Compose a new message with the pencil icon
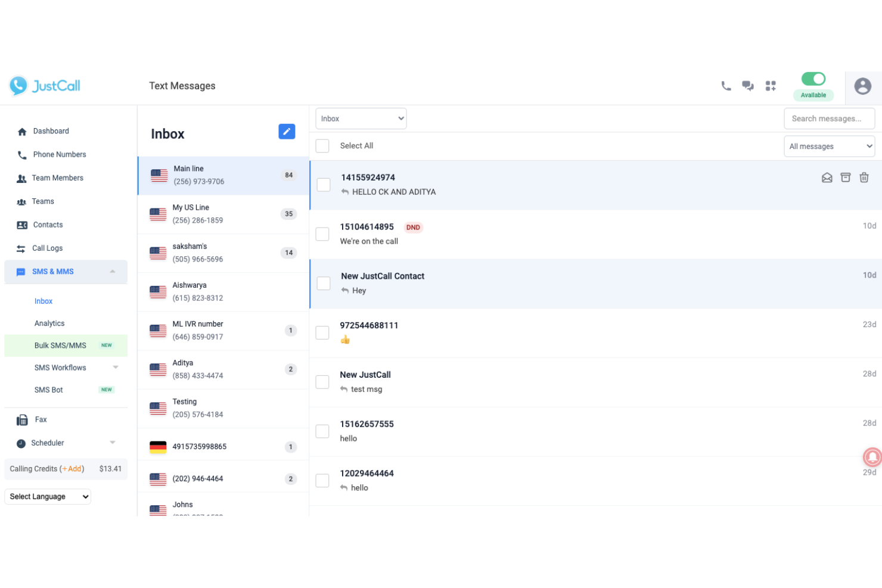This screenshot has height=588, width=882. [287, 132]
